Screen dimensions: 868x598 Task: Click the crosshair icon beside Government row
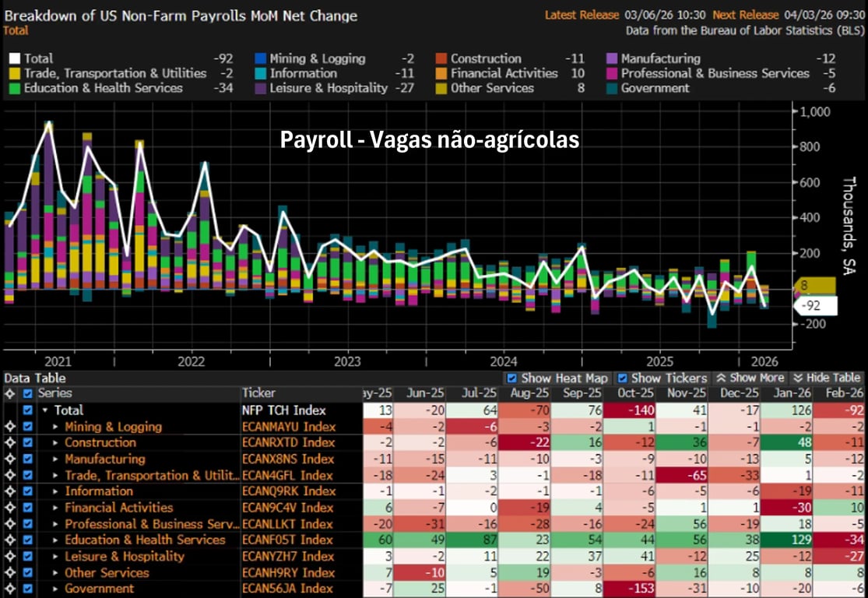tap(10, 589)
